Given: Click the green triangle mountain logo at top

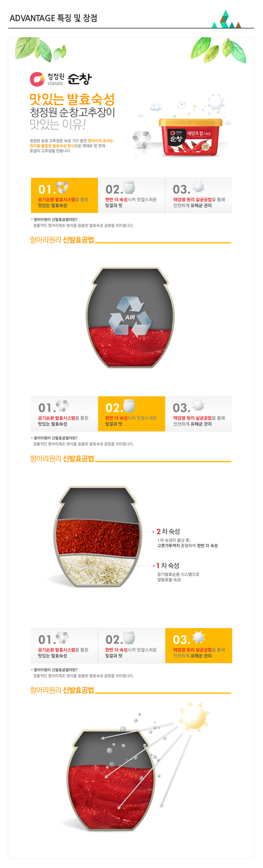Looking at the screenshot, I should (226, 19).
